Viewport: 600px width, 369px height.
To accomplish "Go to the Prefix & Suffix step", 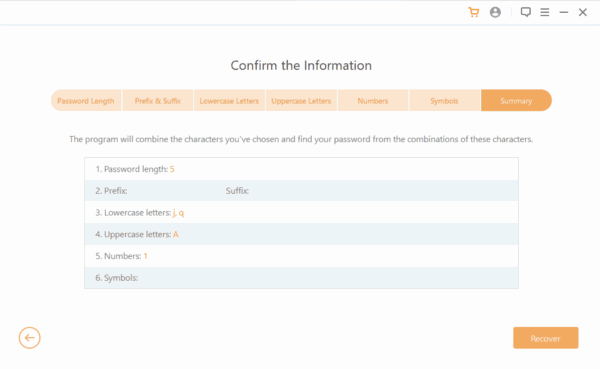I will [x=158, y=101].
